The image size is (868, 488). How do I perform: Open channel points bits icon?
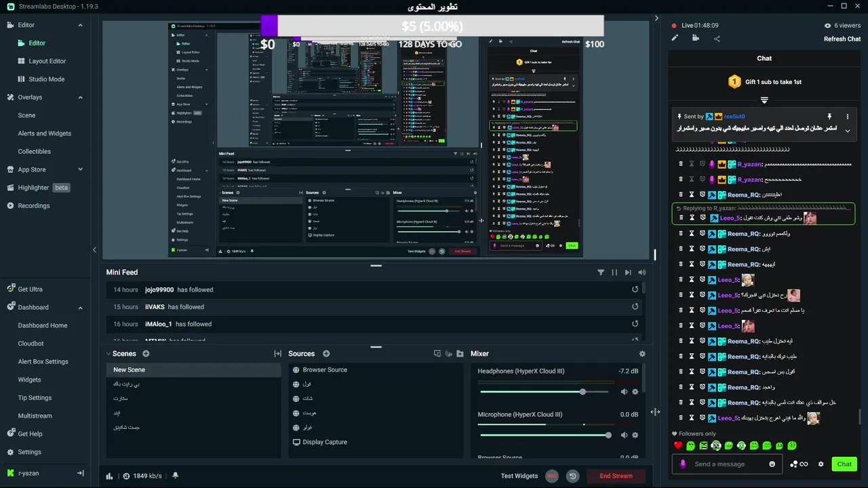[799, 464]
